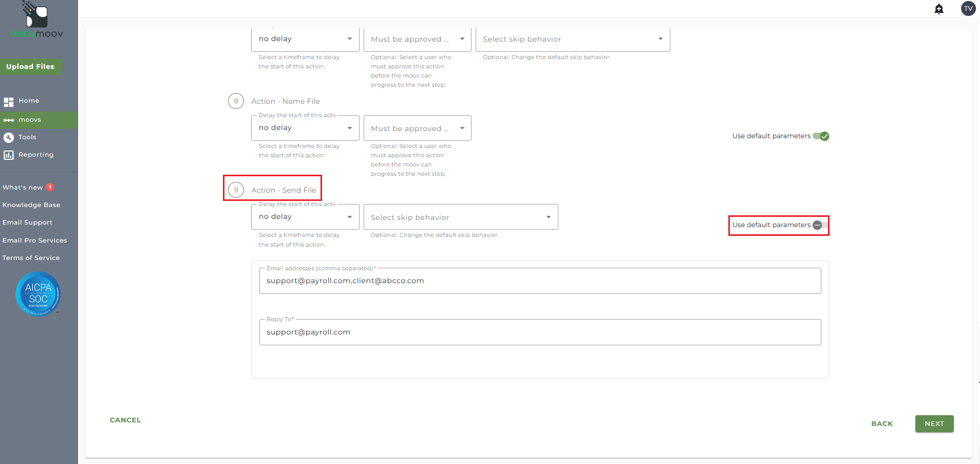Open delay dropdown for Name File action
The height and width of the screenshot is (464, 980).
pyautogui.click(x=305, y=128)
